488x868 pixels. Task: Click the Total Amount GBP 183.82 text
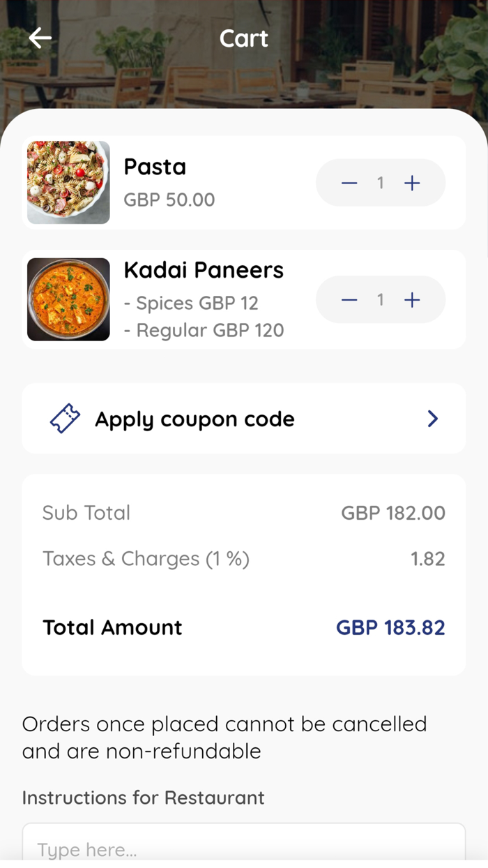click(390, 627)
